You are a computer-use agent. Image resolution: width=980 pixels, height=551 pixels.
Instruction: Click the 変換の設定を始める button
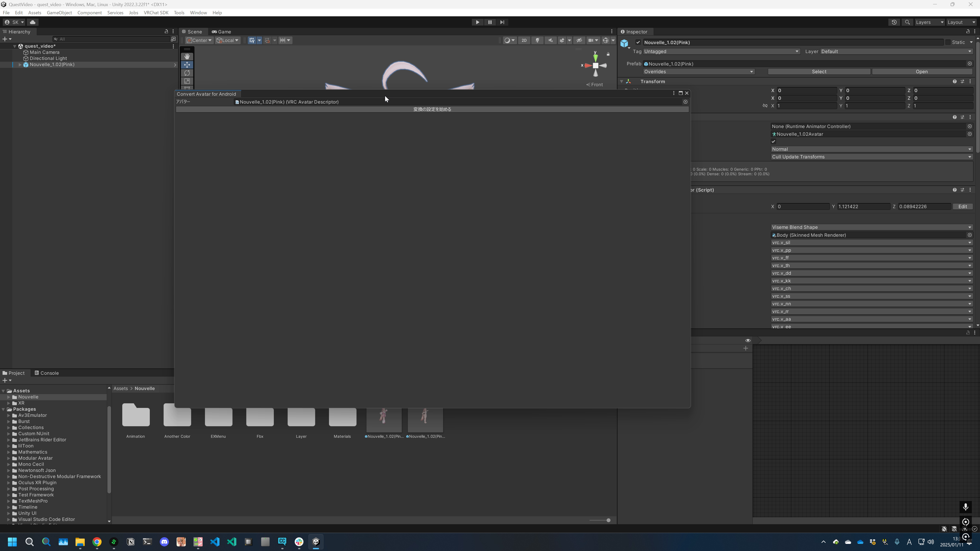tap(432, 109)
